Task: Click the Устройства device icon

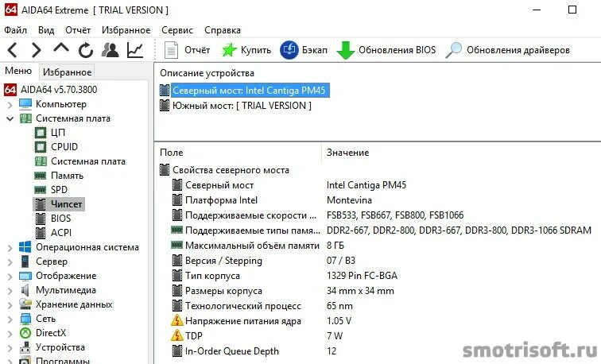Action: click(25, 347)
